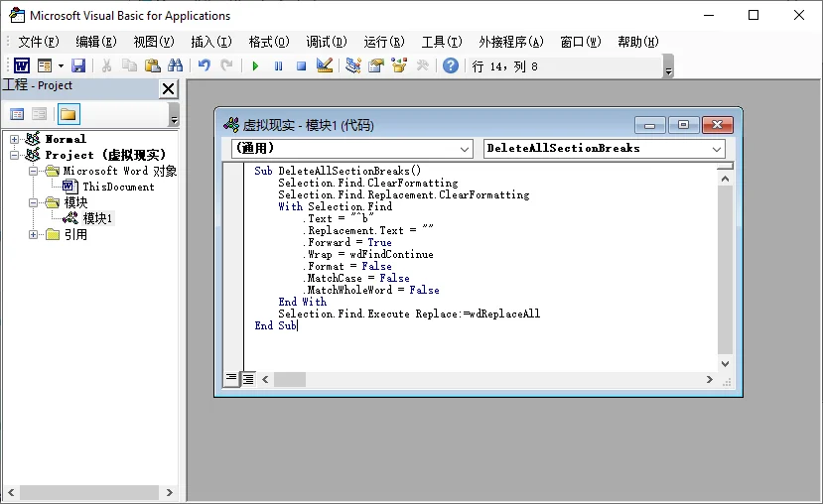Click the Reset stop icon
The width and height of the screenshot is (823, 504).
pos(301,66)
